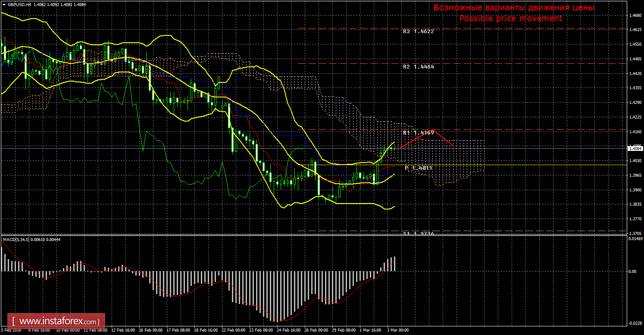Select the S1 1.3716 support label
644x335 pixels.
[x=419, y=234]
